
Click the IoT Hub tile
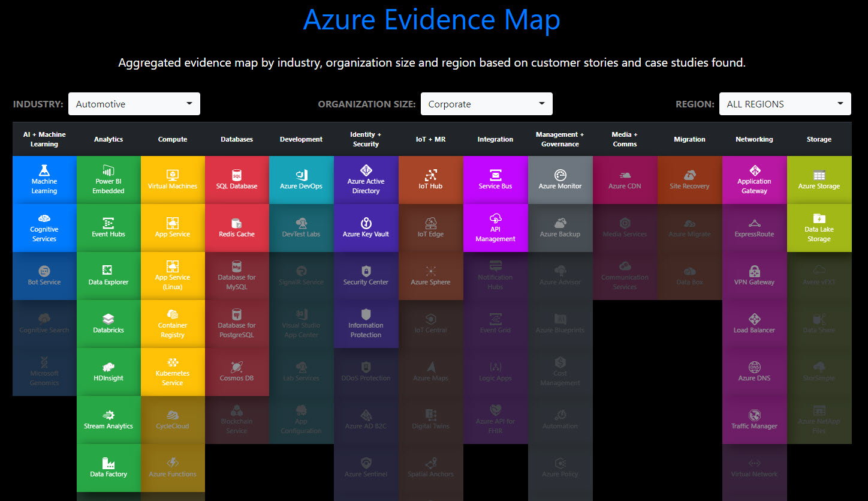(x=431, y=180)
